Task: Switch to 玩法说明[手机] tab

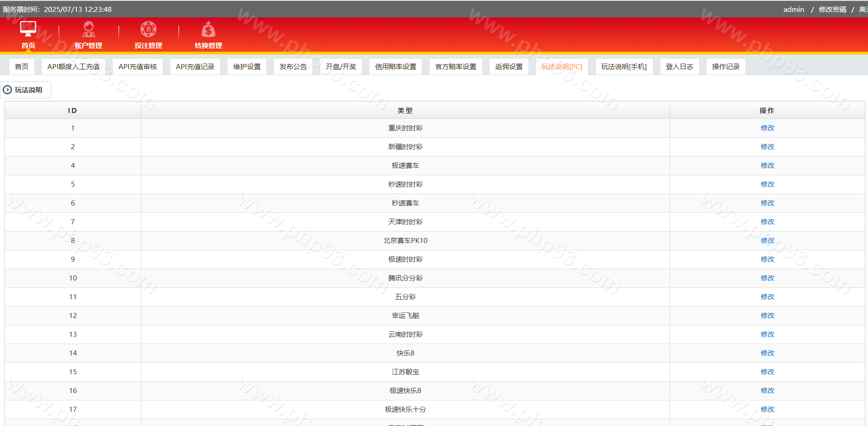Action: [624, 67]
